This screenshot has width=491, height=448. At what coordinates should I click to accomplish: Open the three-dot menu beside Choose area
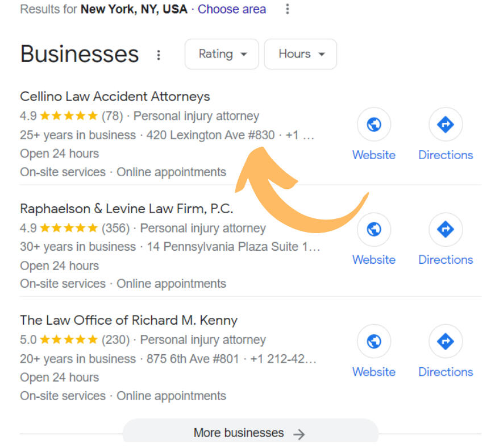pos(288,9)
